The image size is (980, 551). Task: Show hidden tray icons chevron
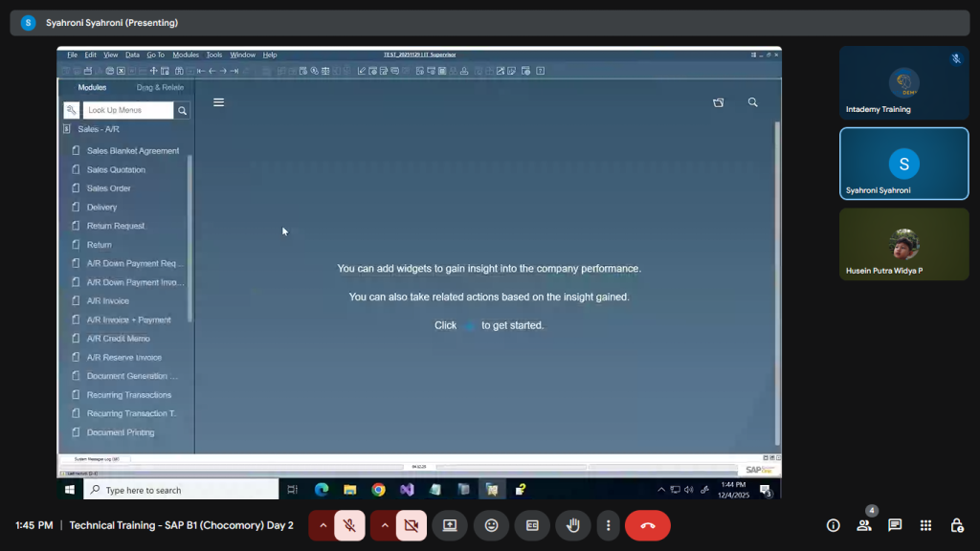[x=660, y=490]
